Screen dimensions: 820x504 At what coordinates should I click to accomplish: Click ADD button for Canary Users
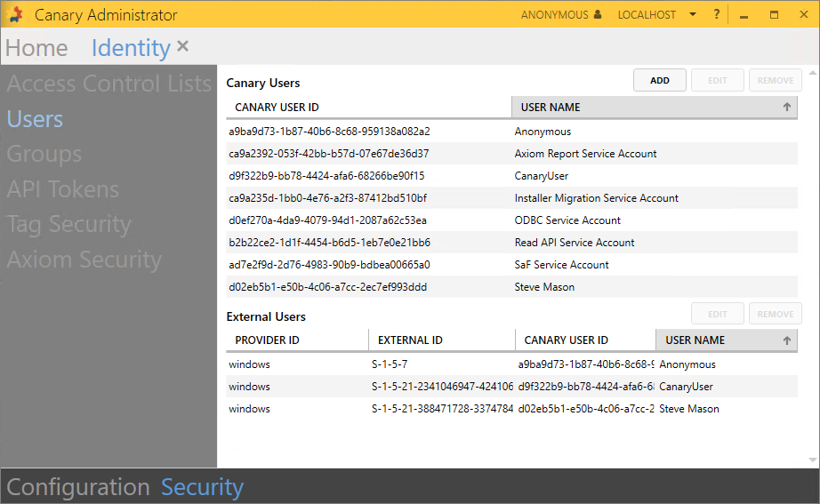coord(659,81)
